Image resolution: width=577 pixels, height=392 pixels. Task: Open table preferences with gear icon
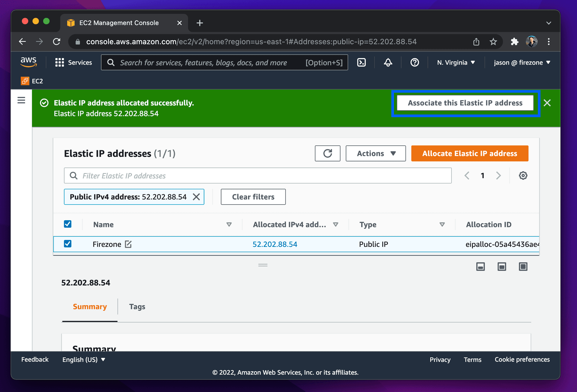[523, 175]
